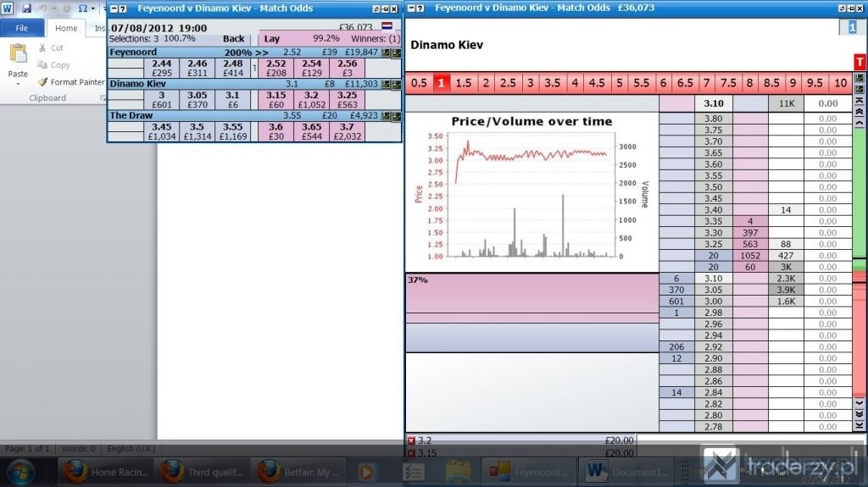The image size is (868, 487).
Task: Click the 1 stake field at the ladder's top right
Action: click(x=852, y=27)
